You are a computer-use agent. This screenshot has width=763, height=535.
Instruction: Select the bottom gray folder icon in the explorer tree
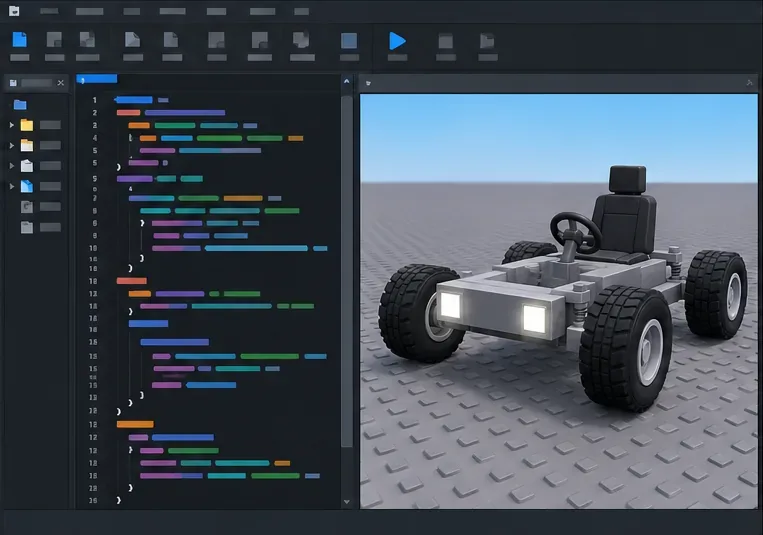[27, 227]
